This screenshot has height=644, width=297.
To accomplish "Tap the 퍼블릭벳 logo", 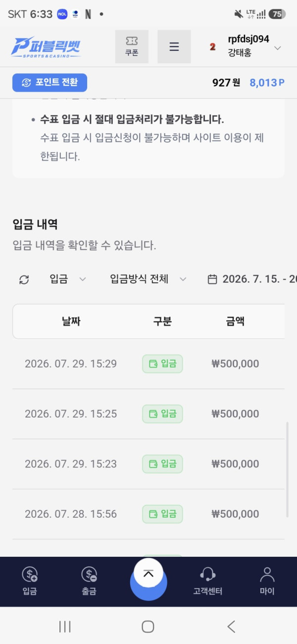I will [x=46, y=47].
